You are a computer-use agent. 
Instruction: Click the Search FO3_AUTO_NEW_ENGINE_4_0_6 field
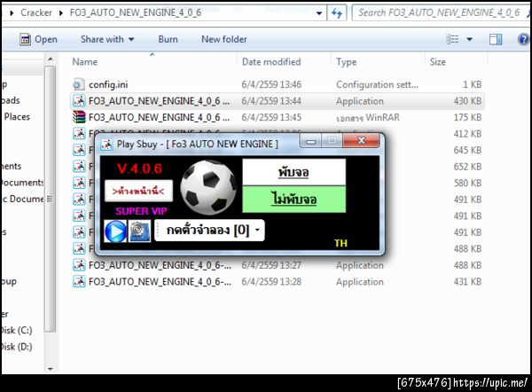[x=440, y=13]
